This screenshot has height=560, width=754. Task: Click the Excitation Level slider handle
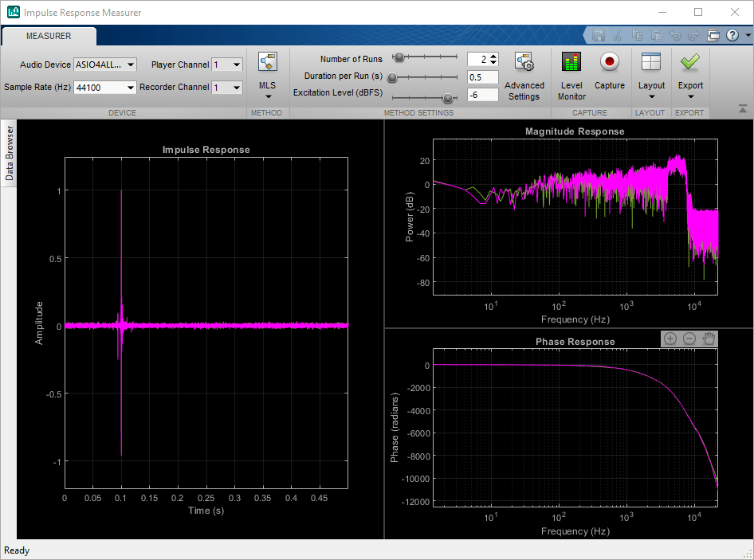click(448, 97)
